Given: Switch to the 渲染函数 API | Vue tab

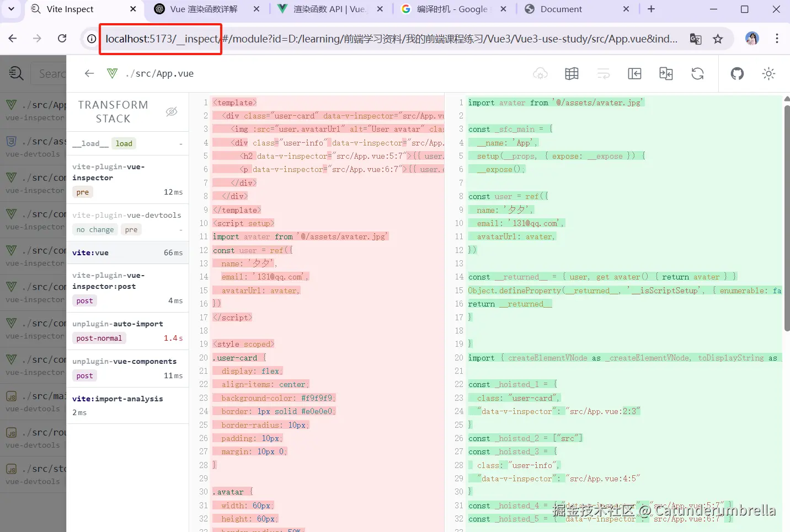Looking at the screenshot, I should click(x=330, y=9).
